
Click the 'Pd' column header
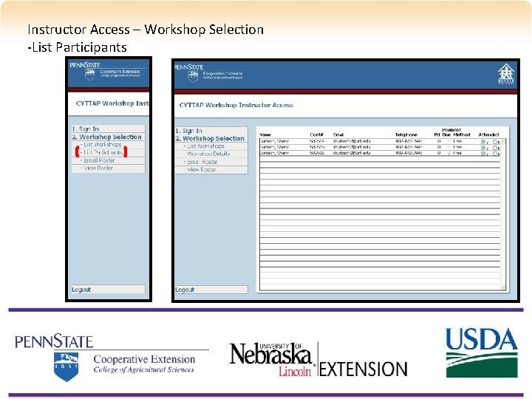click(437, 134)
